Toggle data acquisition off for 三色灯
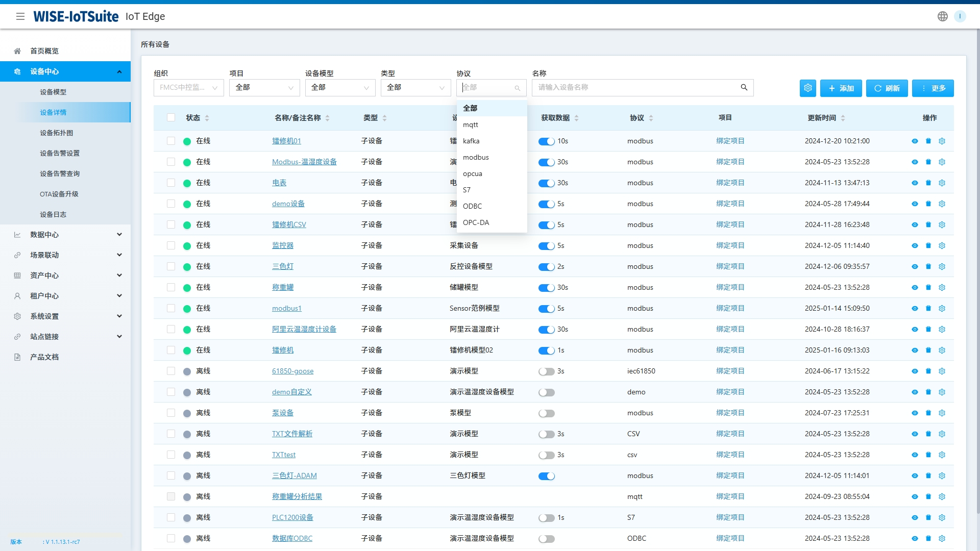Viewport: 980px width, 551px height. click(x=546, y=267)
